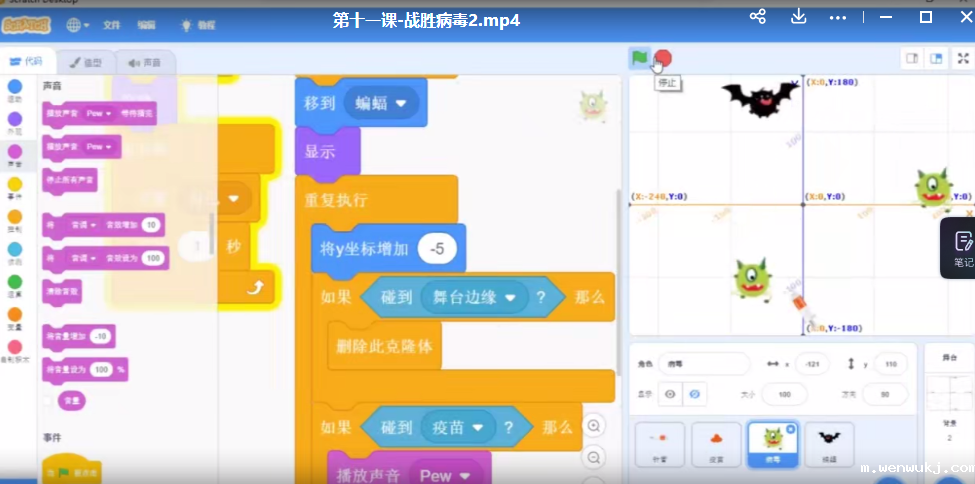Viewport: 975px width, 484px height.
Task: Open the yellow Events block category
Action: (x=15, y=184)
